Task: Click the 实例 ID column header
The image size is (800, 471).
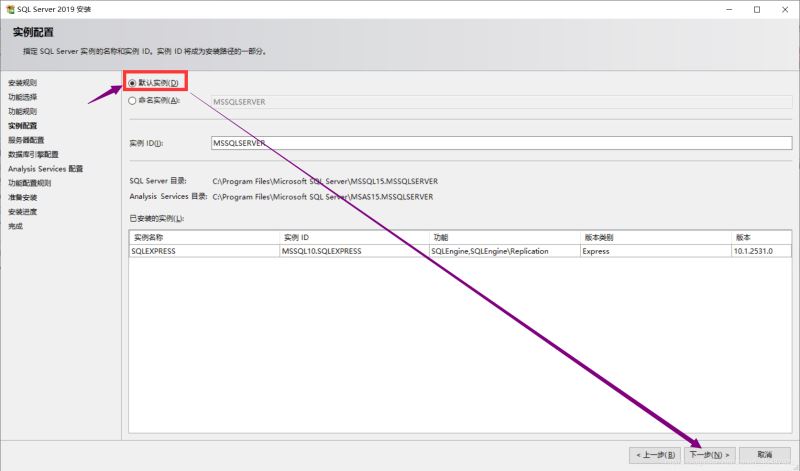Action: pos(354,237)
